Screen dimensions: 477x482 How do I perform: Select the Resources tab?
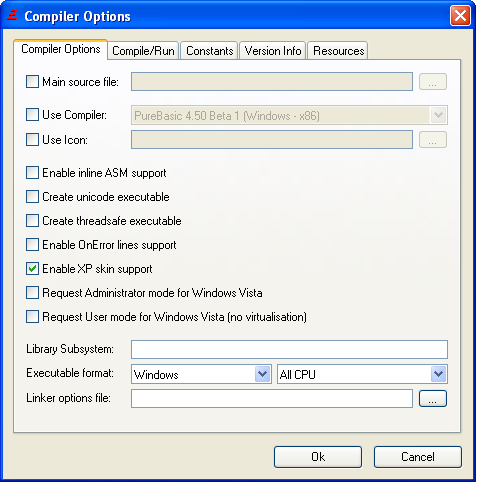(x=338, y=51)
